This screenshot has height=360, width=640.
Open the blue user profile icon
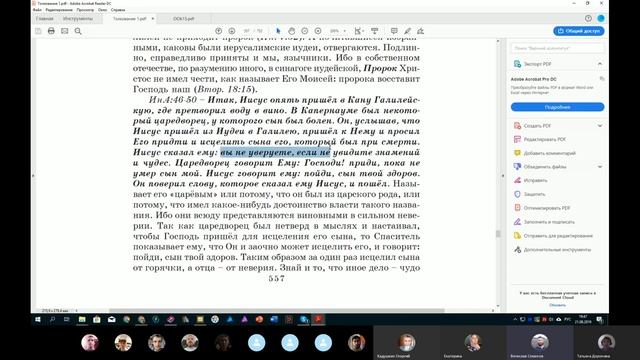(601, 18)
